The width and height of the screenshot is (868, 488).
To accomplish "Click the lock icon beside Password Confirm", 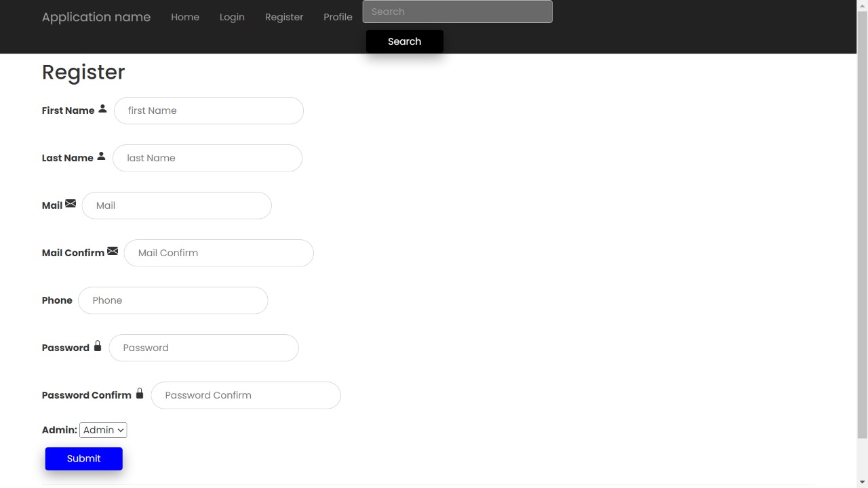I will 140,394.
